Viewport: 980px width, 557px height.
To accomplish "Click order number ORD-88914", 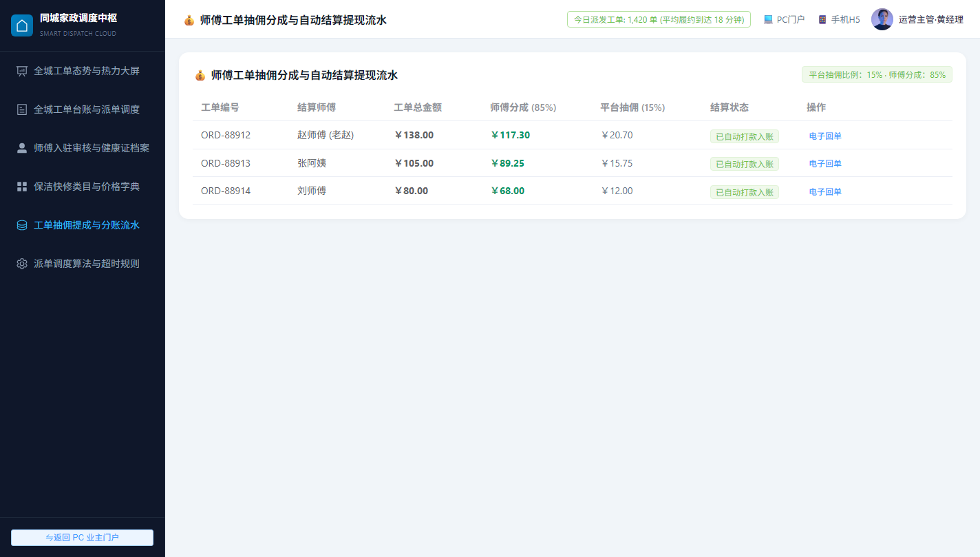I will [226, 191].
